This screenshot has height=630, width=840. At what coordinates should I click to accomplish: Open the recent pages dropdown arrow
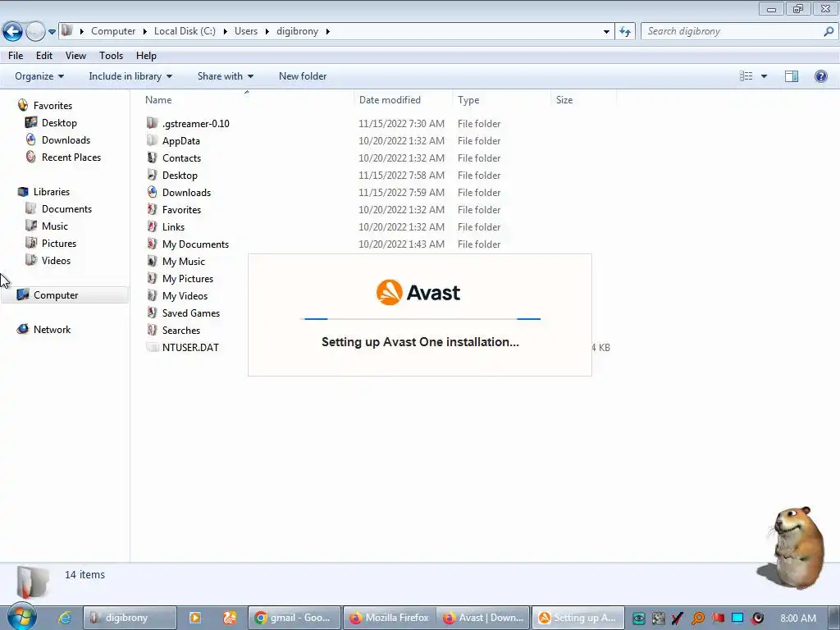[x=52, y=32]
